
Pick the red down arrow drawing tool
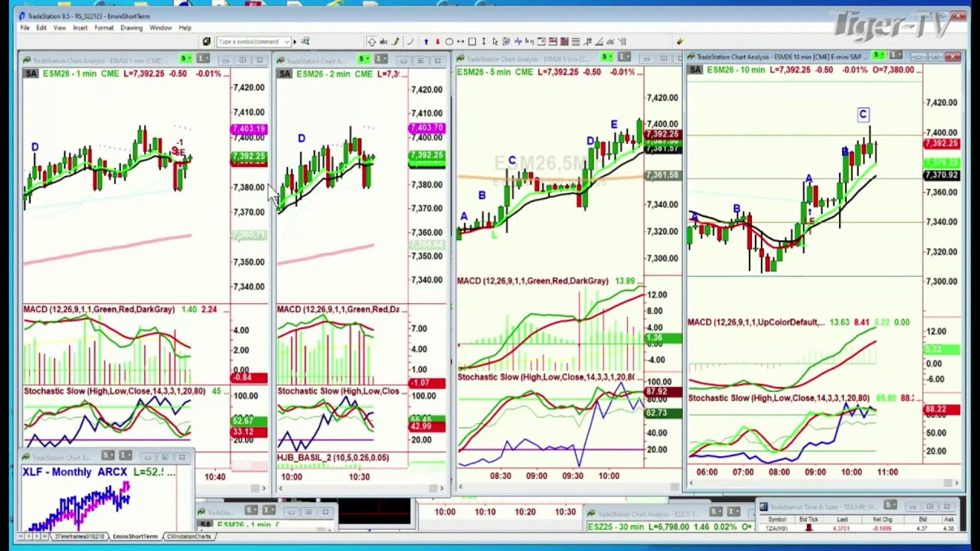coord(437,41)
